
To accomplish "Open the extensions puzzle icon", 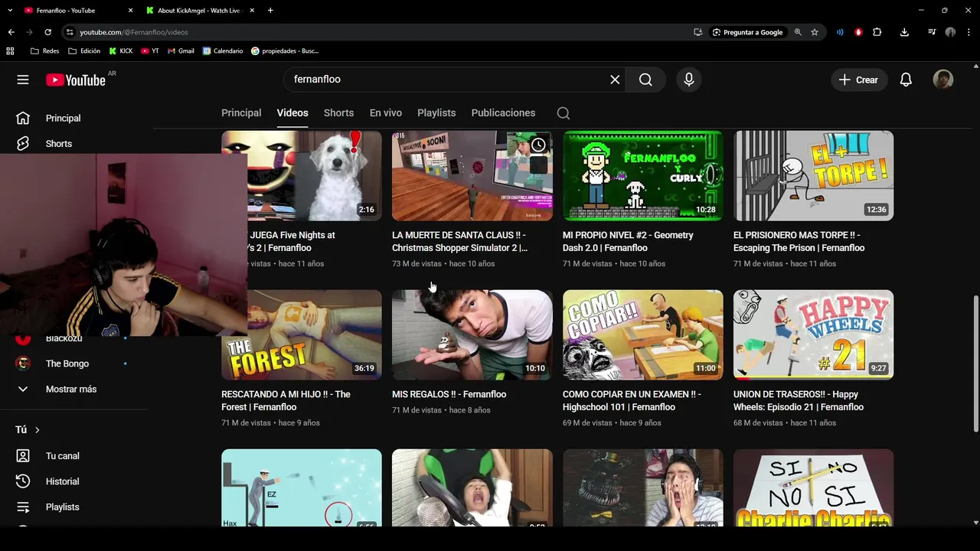I will tap(877, 32).
